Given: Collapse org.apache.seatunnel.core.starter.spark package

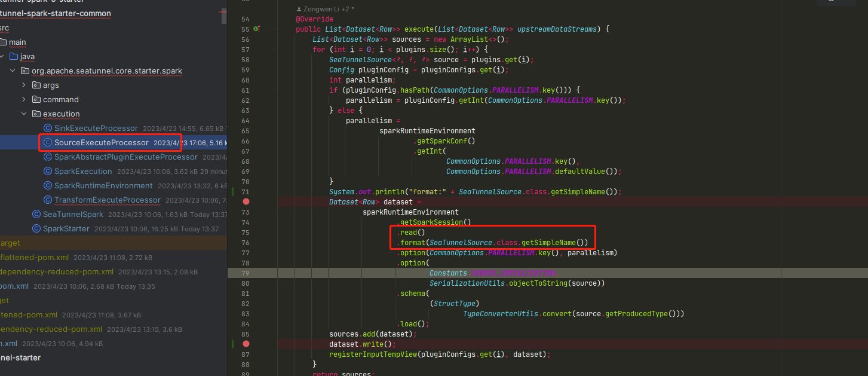Looking at the screenshot, I should 13,71.
